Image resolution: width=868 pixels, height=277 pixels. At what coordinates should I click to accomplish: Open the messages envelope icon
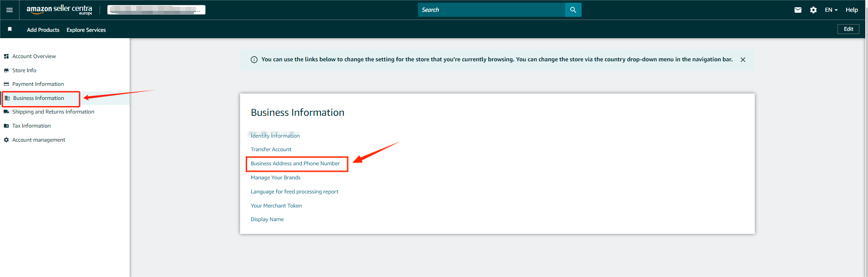coord(798,10)
